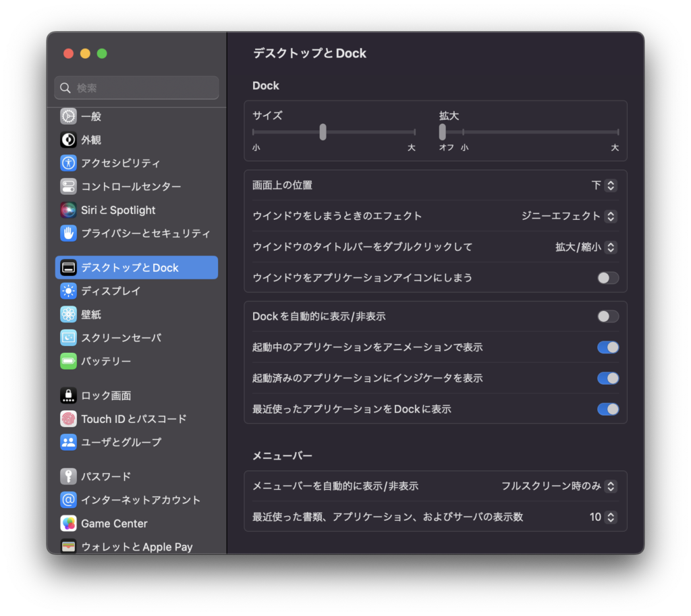
Task: Open 画面上の位置 popup showing 下
Action: [x=604, y=185]
